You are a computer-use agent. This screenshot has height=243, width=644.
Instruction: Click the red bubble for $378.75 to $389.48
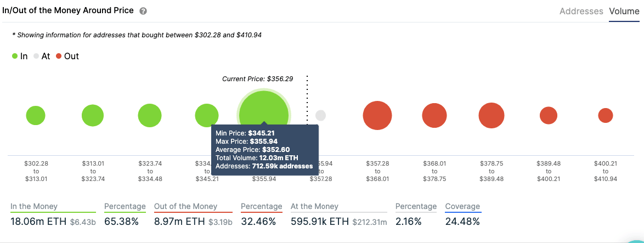(492, 116)
